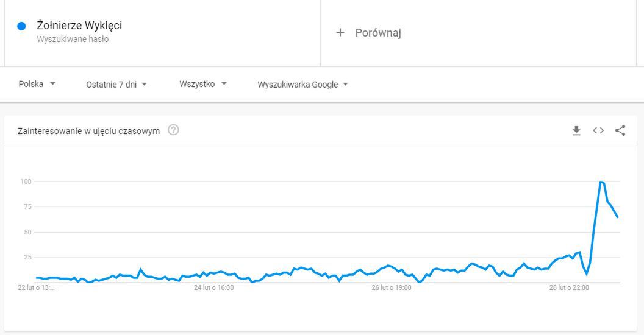Click the plus icon beside Porównaj
Image resolution: width=644 pixels, height=335 pixels.
(x=340, y=32)
